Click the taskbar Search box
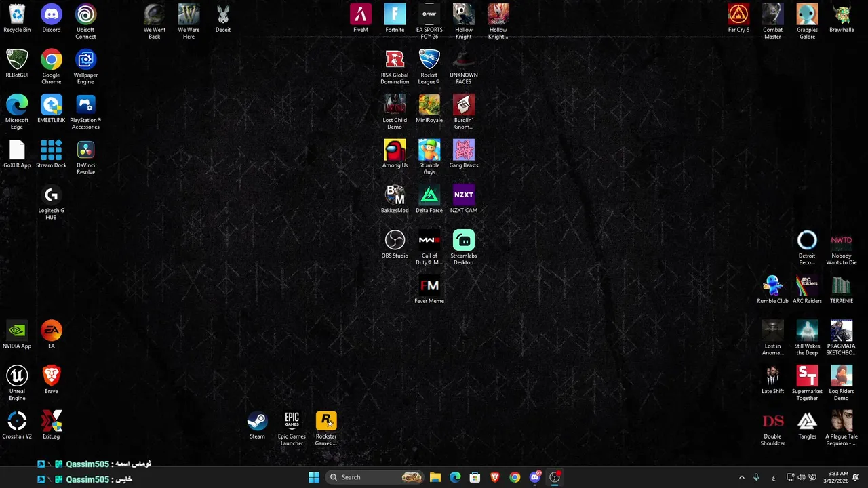The width and height of the screenshot is (868, 488). point(376,477)
